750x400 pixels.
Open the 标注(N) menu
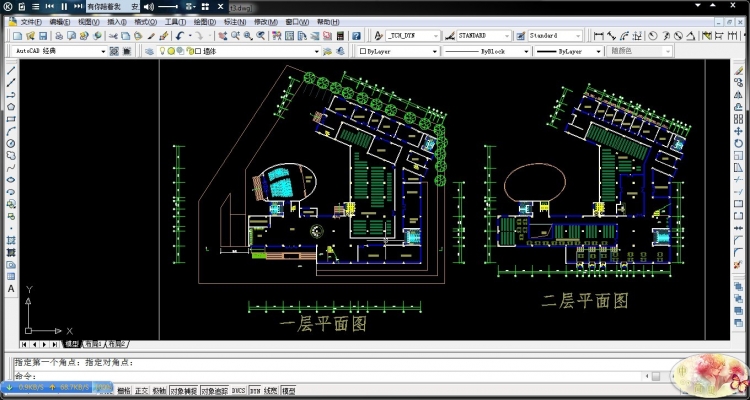click(235, 22)
